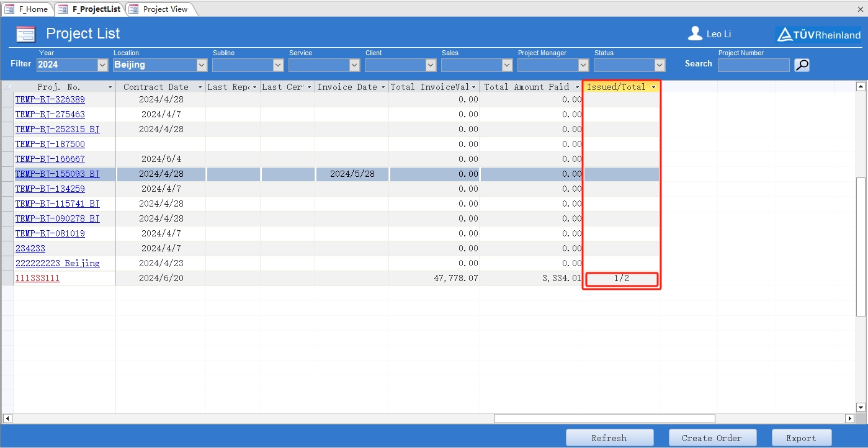
Task: Open project TEMP-BJ-081019
Action: [50, 233]
